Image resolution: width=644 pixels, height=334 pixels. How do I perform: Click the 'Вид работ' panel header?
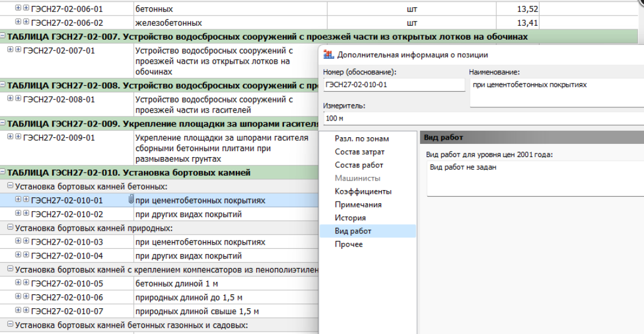tap(532, 137)
